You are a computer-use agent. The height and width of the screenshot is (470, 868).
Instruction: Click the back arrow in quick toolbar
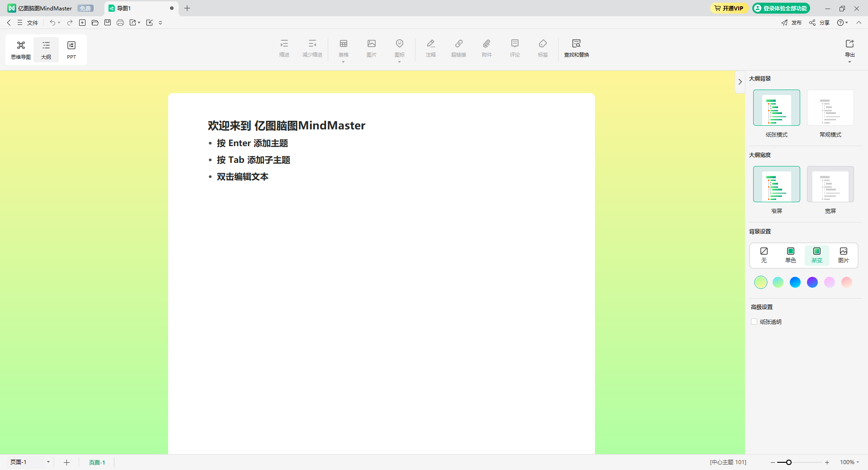coord(9,23)
